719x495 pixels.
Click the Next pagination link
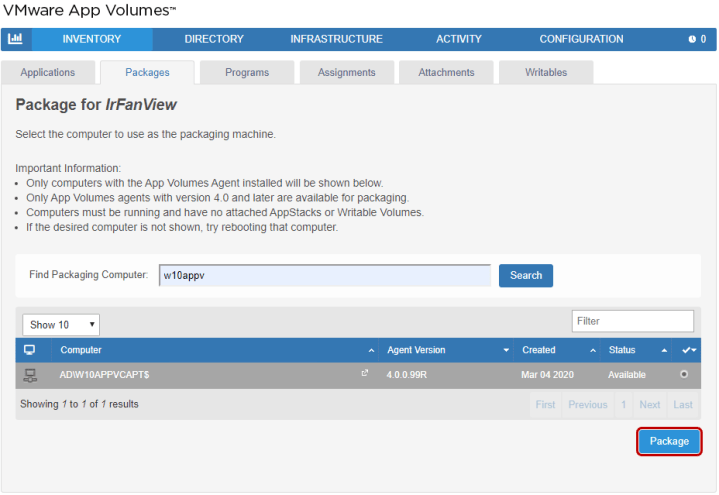point(650,405)
